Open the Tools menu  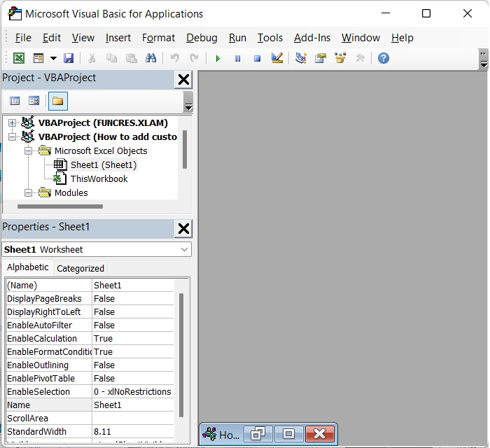tap(270, 38)
